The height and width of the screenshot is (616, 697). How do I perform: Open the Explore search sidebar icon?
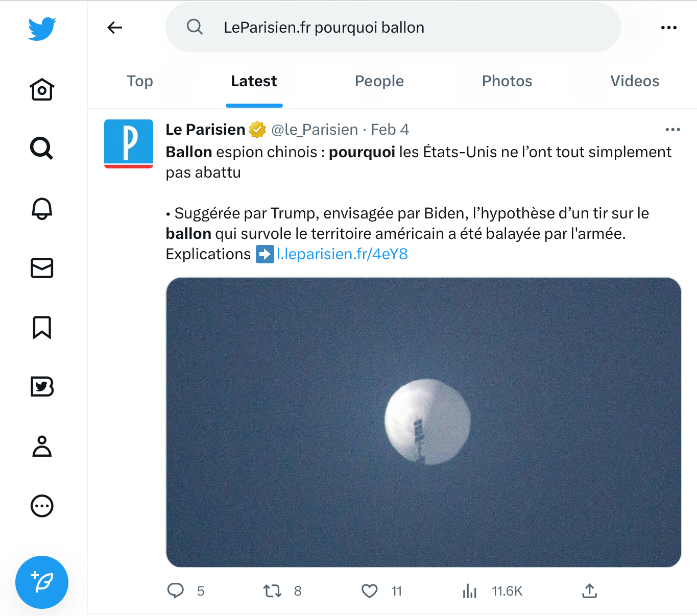point(42,149)
